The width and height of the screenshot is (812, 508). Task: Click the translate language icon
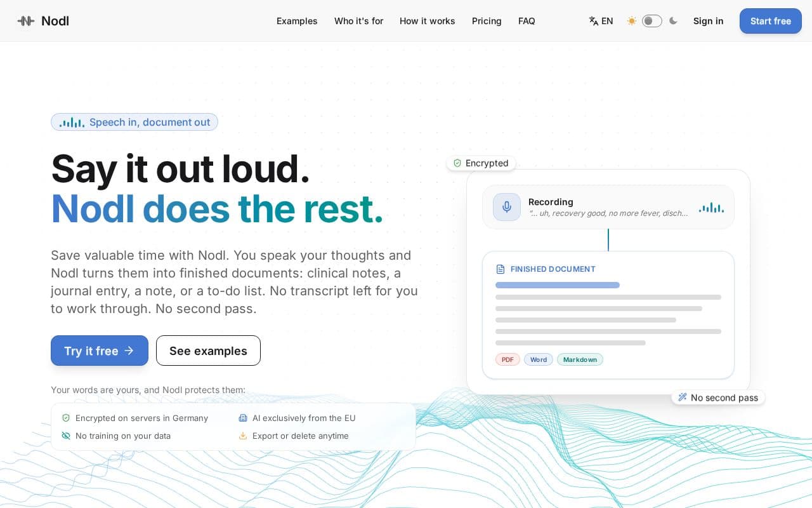[594, 21]
